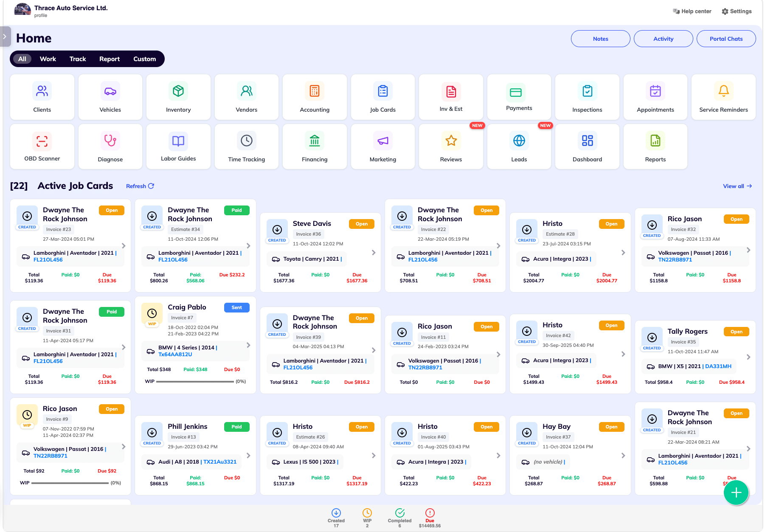Click the Due amount icon in footer
Image resolution: width=765 pixels, height=532 pixels.
click(430, 513)
